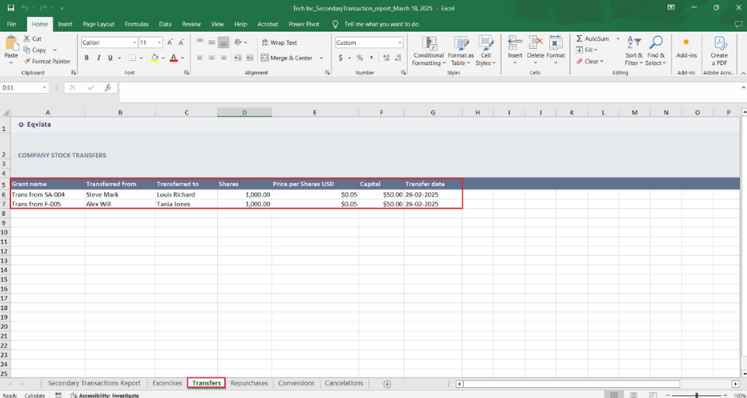This screenshot has height=398, width=747.
Task: Click the Insert Function fx icon
Action: coord(108,88)
